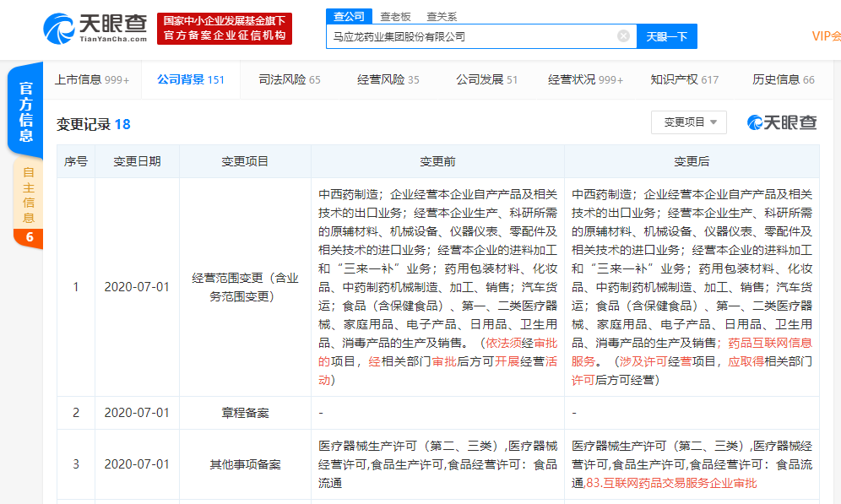Expand the 变更项目 filter dropdown
This screenshot has height=504, width=841.
point(689,122)
